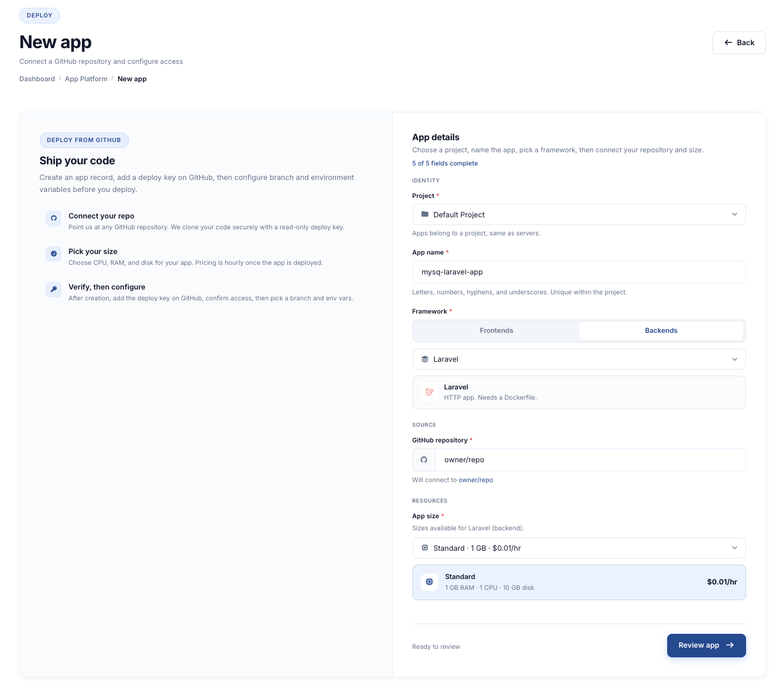
Task: Click the gauge icon beside Pick your size
Action: pyautogui.click(x=54, y=254)
